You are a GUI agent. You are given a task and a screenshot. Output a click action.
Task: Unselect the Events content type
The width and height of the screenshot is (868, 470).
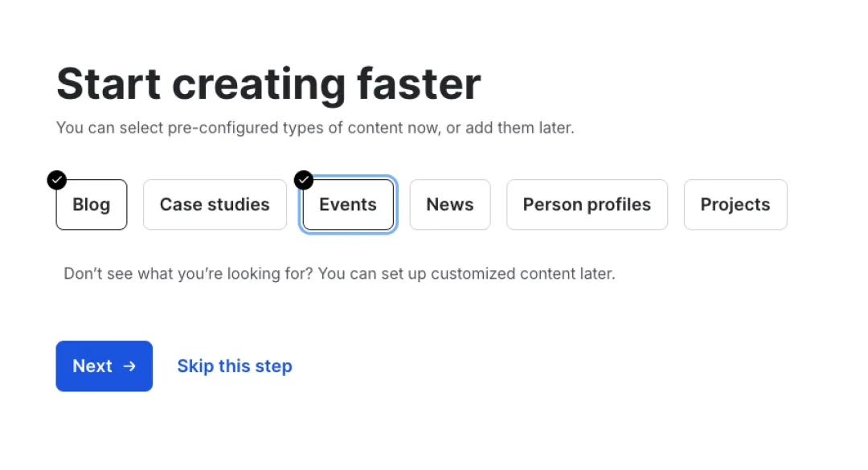click(348, 205)
